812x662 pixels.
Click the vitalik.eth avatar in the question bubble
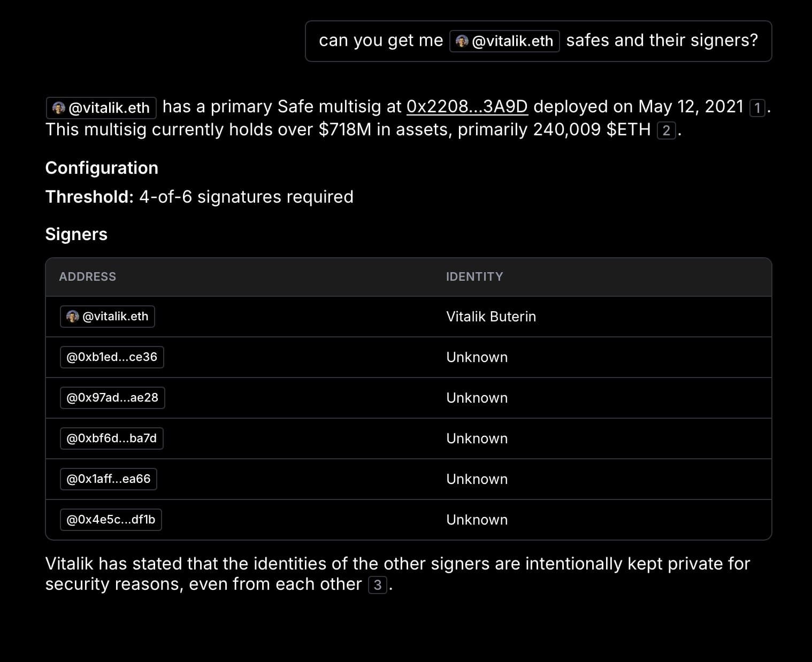click(x=463, y=41)
